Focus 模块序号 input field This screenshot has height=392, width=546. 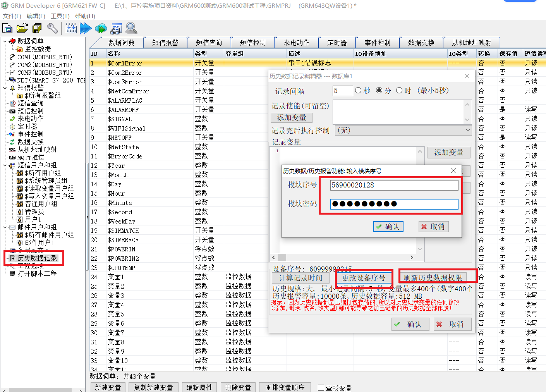point(394,185)
